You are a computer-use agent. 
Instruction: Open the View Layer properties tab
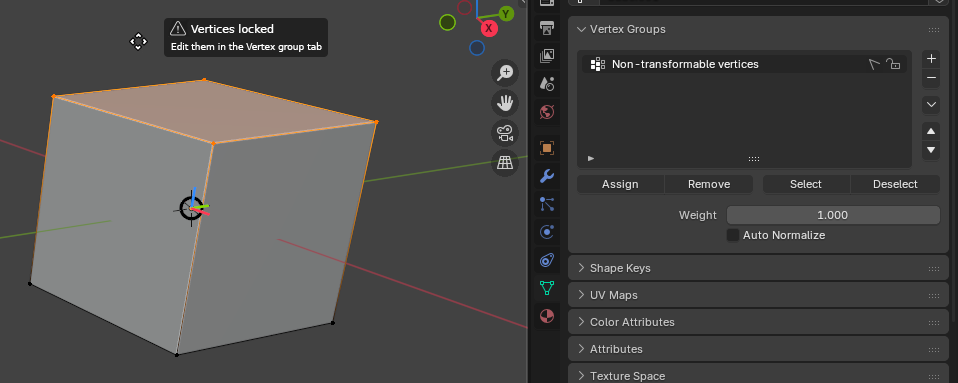pyautogui.click(x=547, y=56)
